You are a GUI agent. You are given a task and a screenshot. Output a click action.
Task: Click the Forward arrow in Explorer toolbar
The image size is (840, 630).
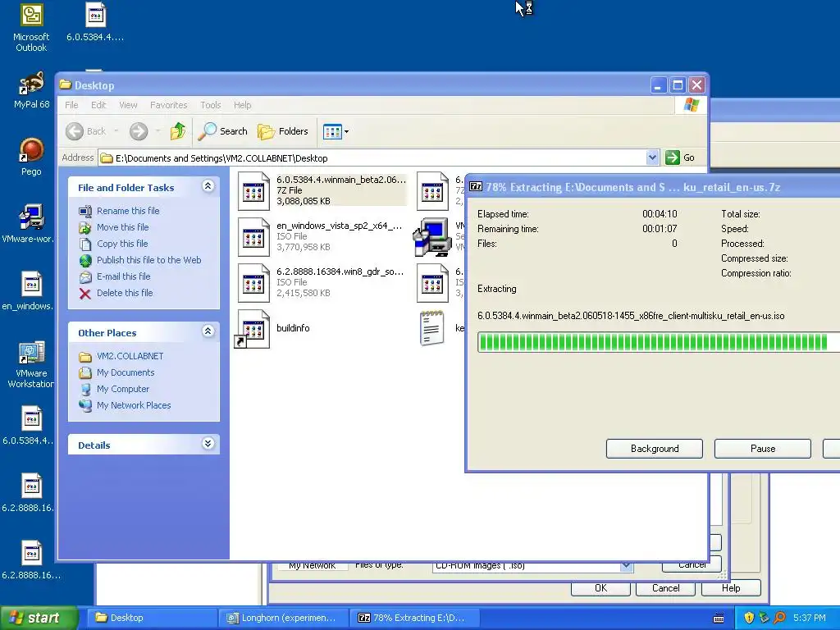click(138, 131)
